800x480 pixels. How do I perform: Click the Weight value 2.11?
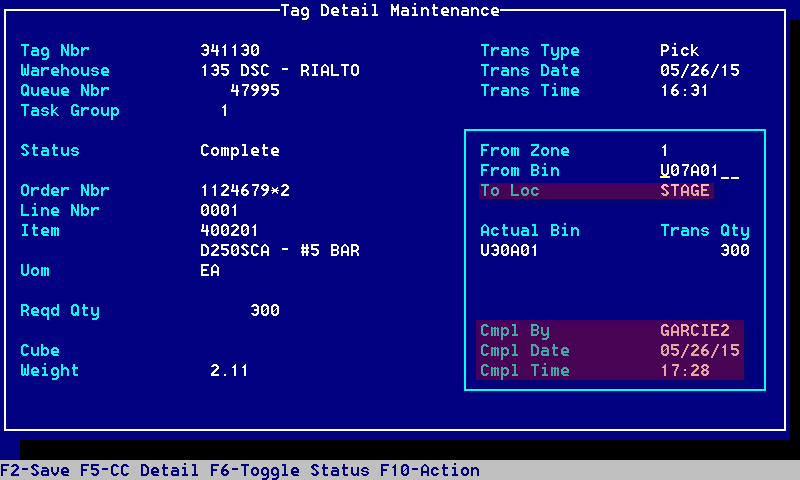click(230, 371)
